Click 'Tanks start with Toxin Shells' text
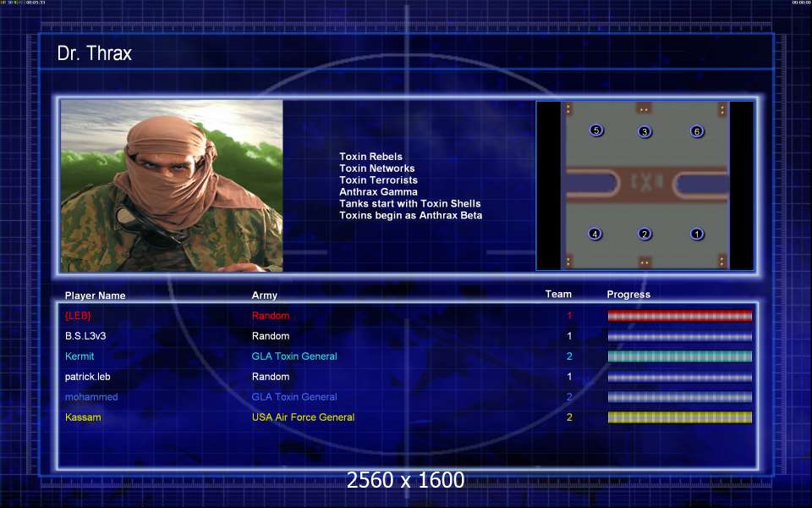The image size is (812, 508). pyautogui.click(x=410, y=204)
